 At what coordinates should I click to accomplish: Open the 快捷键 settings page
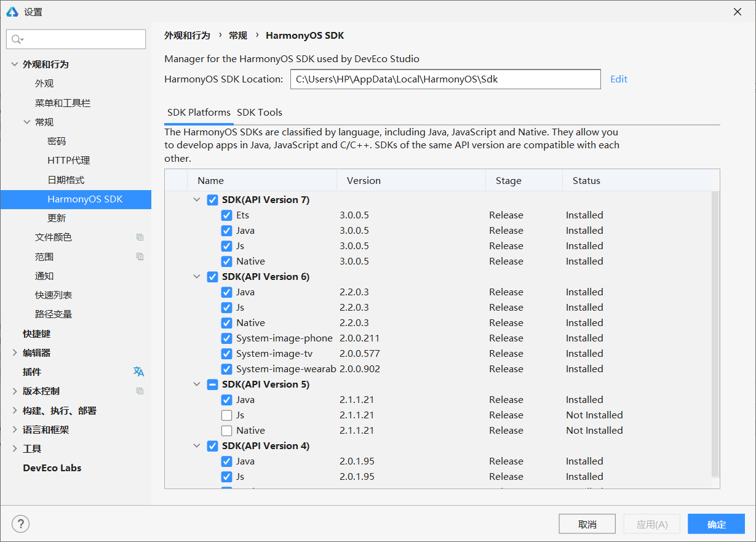[x=37, y=333]
